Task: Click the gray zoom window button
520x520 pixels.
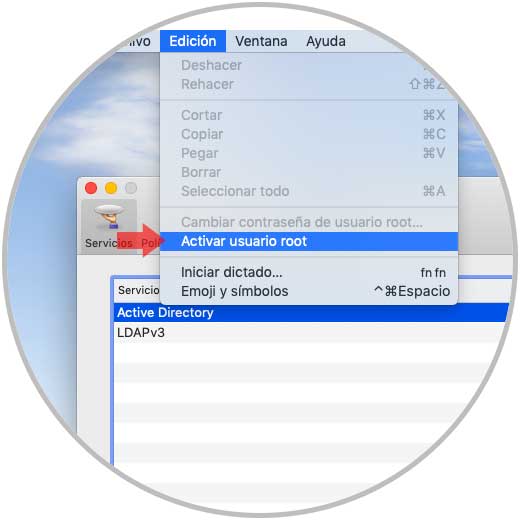Action: [x=131, y=188]
